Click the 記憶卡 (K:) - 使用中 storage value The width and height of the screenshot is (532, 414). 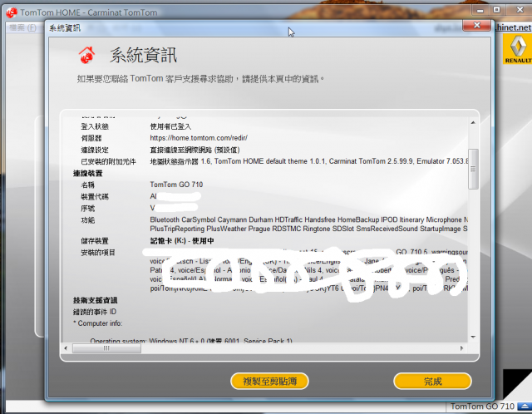182,241
